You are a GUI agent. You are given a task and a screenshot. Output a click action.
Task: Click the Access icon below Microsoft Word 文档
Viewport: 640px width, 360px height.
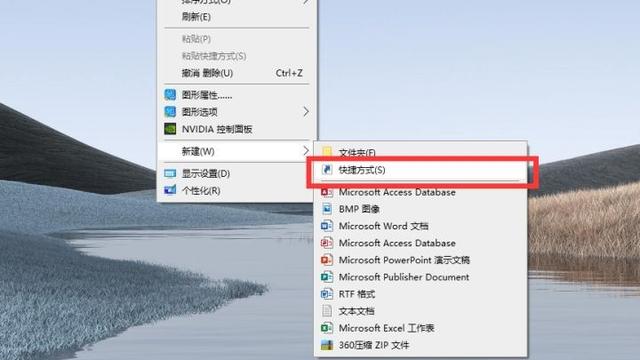(x=327, y=243)
